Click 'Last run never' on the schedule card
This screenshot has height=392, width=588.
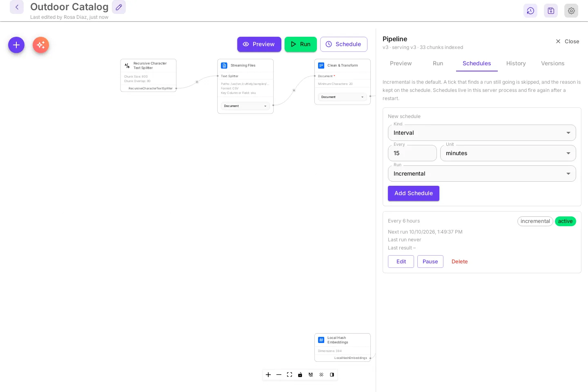coord(404,240)
